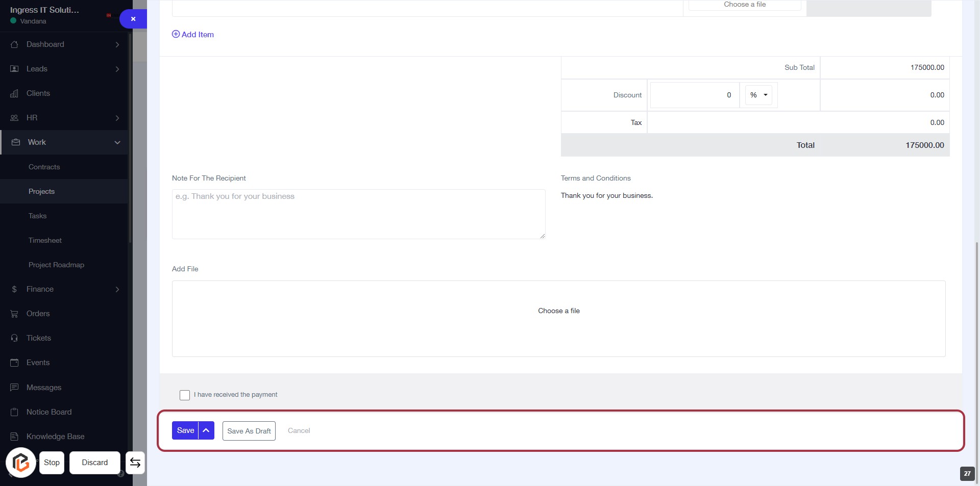Click the Cancel link
Viewport: 980px width, 486px height.
tap(299, 430)
